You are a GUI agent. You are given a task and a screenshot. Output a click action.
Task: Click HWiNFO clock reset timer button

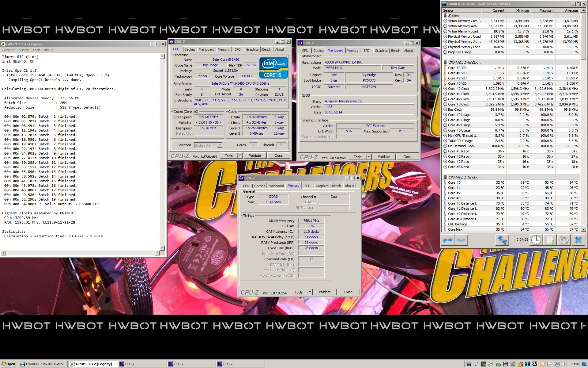click(536, 240)
